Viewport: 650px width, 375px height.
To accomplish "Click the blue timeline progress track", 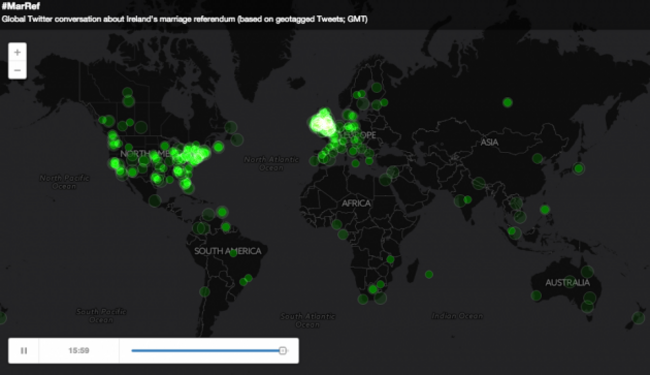I will (206, 351).
